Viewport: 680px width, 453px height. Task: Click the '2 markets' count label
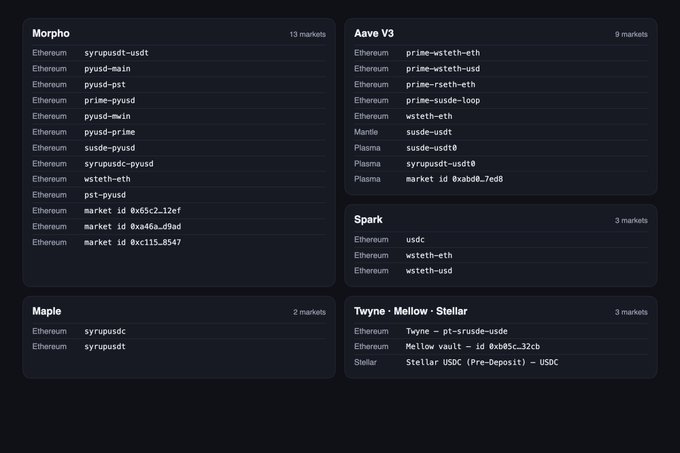pyautogui.click(x=309, y=312)
